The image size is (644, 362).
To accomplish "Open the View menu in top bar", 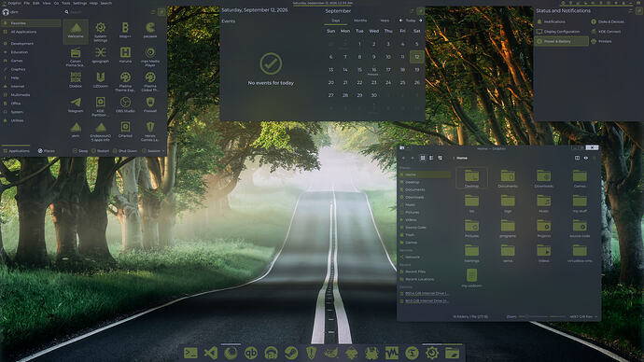I will click(x=47, y=3).
